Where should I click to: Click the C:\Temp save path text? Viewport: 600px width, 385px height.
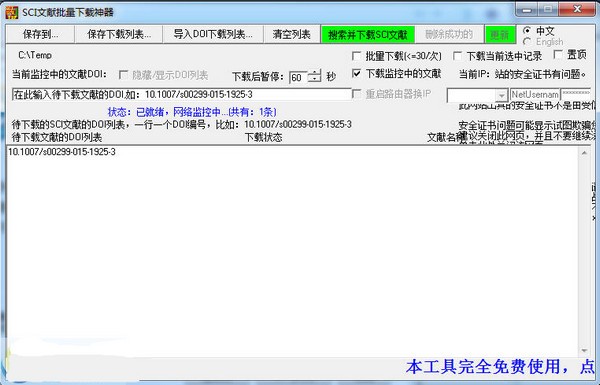pos(35,55)
